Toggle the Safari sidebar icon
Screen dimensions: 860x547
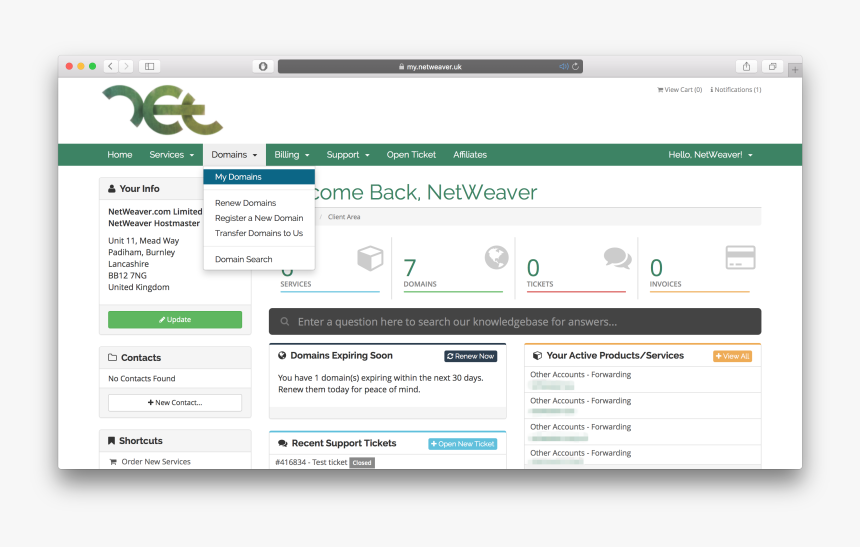click(149, 66)
